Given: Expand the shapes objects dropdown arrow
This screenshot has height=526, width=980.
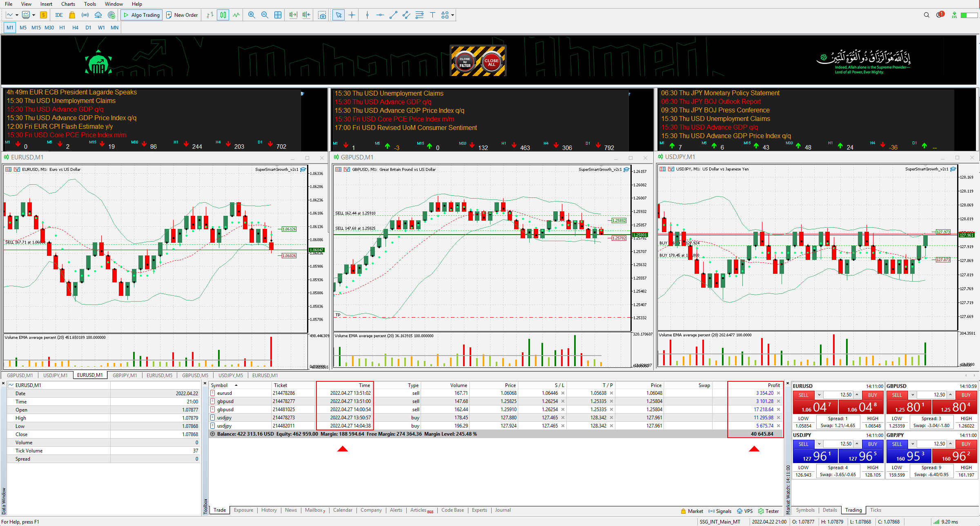Looking at the screenshot, I should [452, 16].
